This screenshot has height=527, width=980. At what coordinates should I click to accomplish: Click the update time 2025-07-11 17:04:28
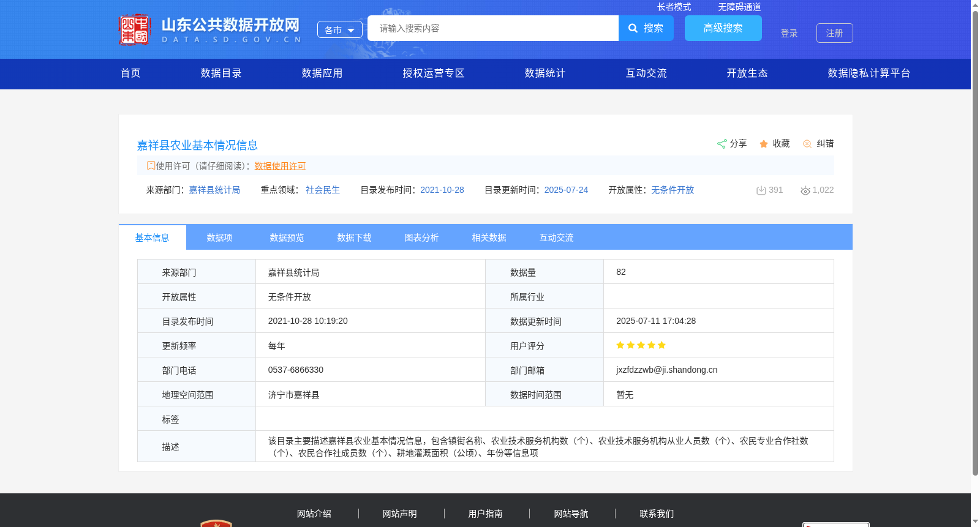click(x=656, y=321)
